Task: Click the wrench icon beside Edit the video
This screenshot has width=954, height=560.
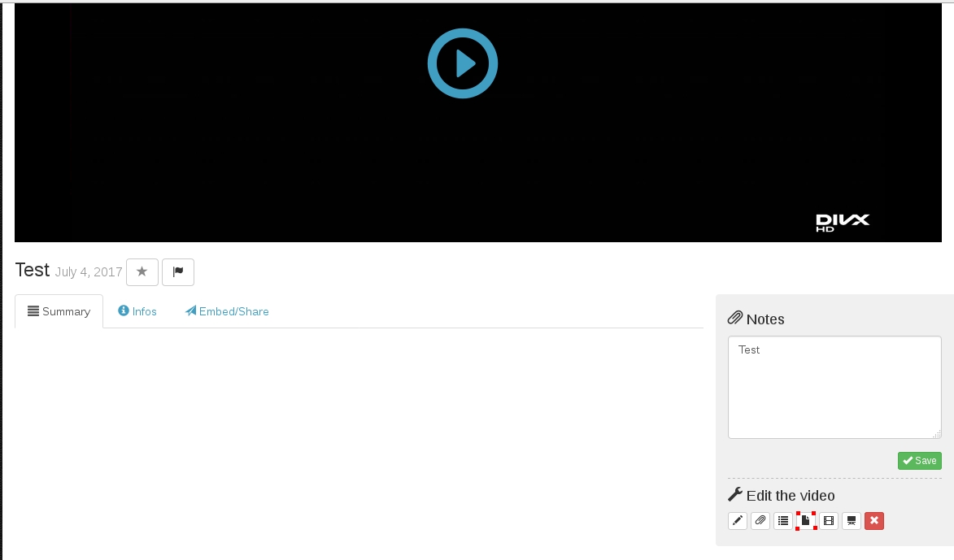Action: point(734,494)
